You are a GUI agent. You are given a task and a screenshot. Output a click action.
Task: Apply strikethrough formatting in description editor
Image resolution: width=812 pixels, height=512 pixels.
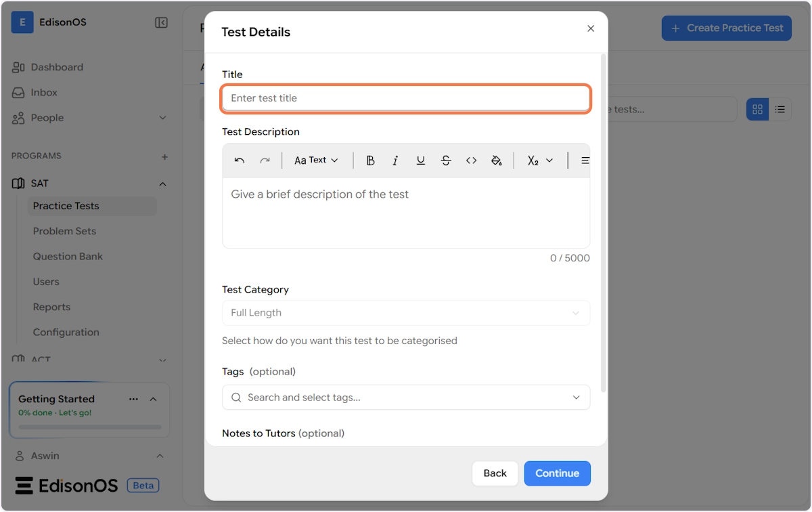pyautogui.click(x=446, y=161)
